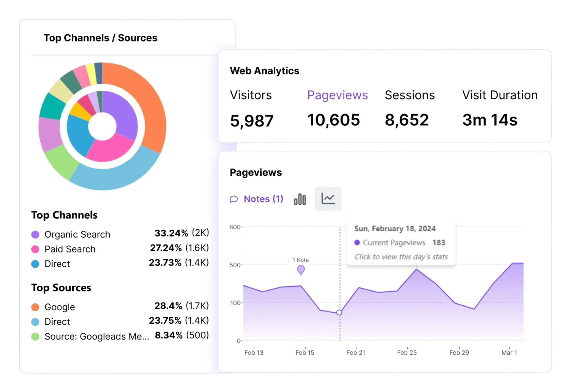Click the Google source legend label
Image resolution: width=574 pixels, height=392 pixels.
(x=60, y=307)
